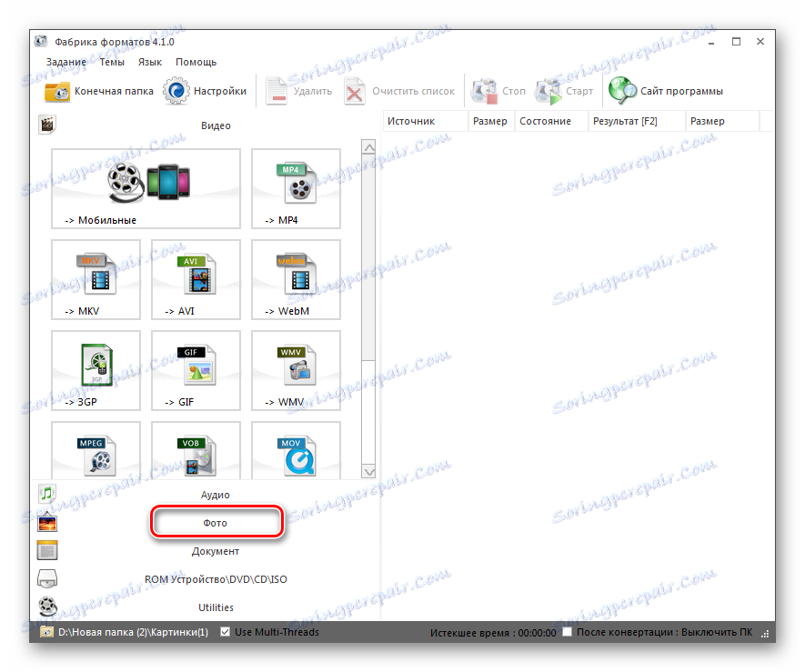The image size is (805, 672).
Task: Open Сайт программы website link
Action: pos(666,91)
